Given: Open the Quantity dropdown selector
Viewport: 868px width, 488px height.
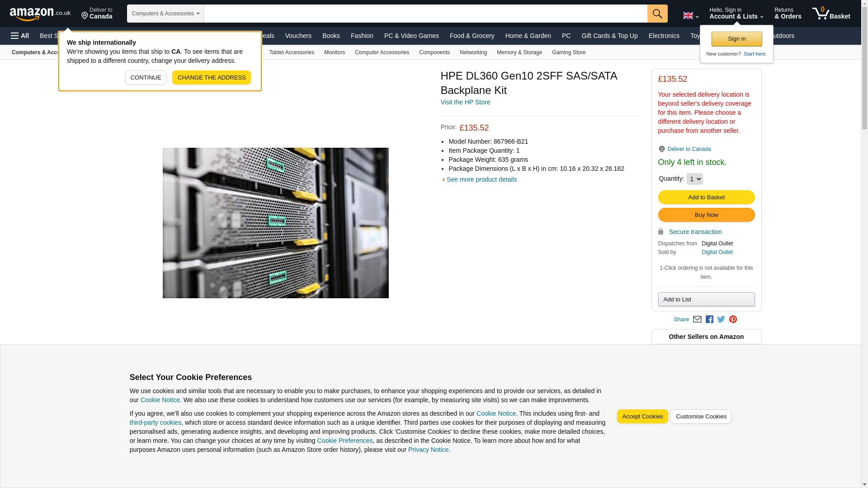Looking at the screenshot, I should point(694,179).
